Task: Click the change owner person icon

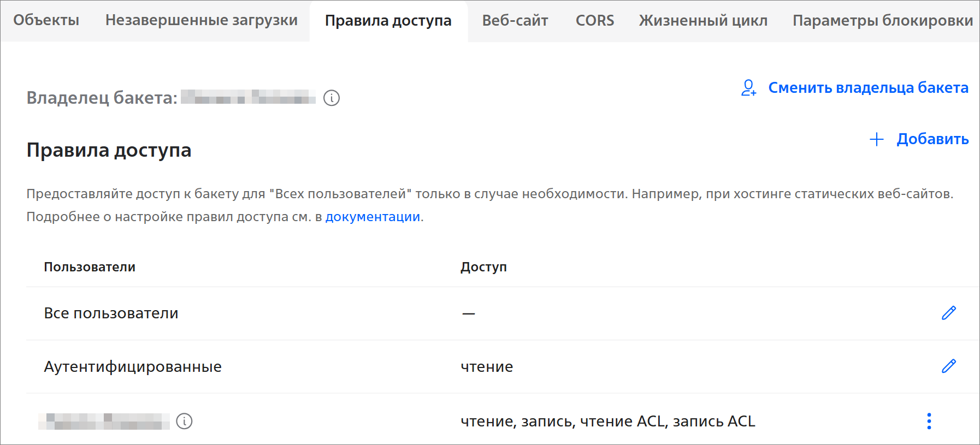Action: 748,88
